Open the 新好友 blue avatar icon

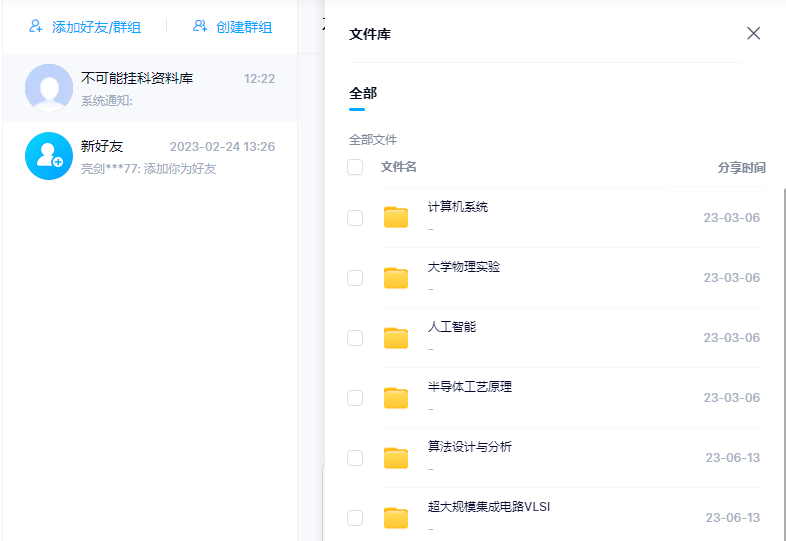(x=49, y=156)
